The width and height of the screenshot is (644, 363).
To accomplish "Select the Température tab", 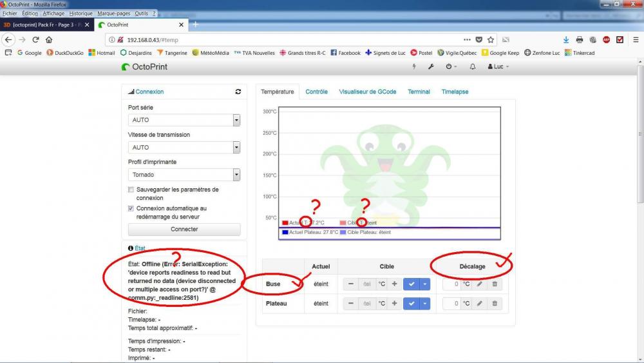I will (x=277, y=92).
